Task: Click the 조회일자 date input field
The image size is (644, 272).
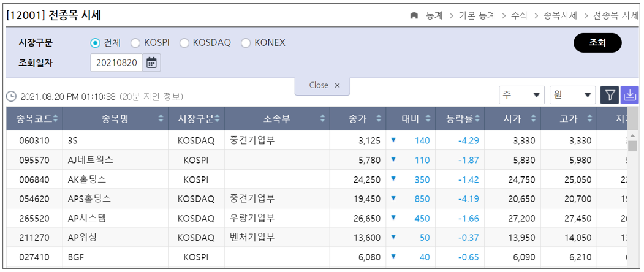Action: pyautogui.click(x=116, y=63)
